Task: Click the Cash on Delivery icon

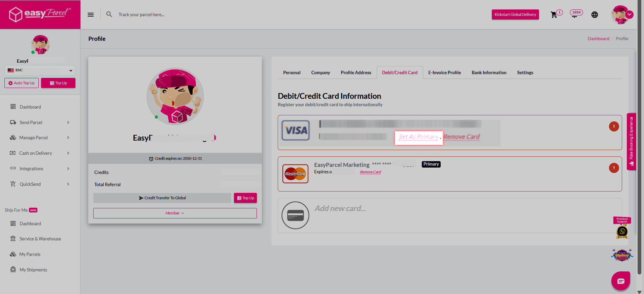Action: [x=13, y=153]
